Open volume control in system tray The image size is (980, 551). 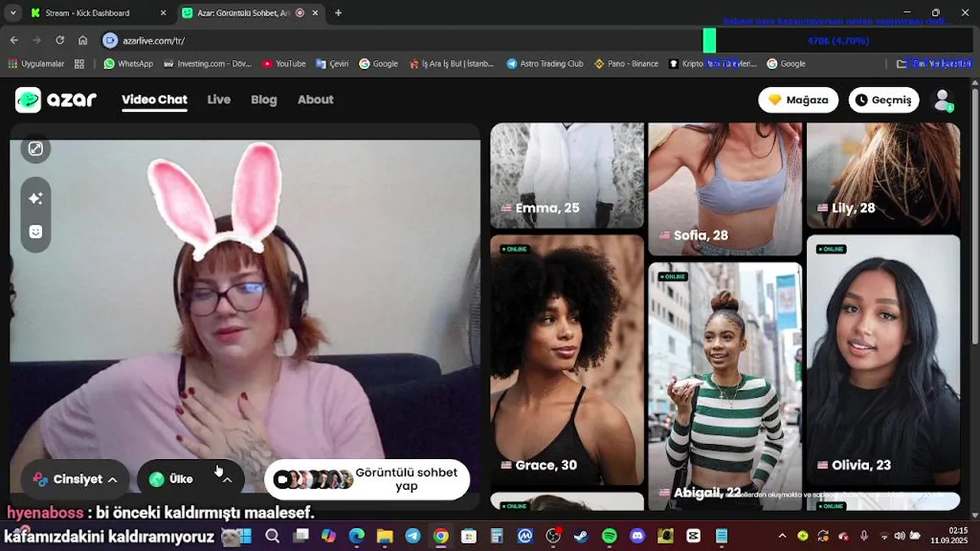pos(900,536)
